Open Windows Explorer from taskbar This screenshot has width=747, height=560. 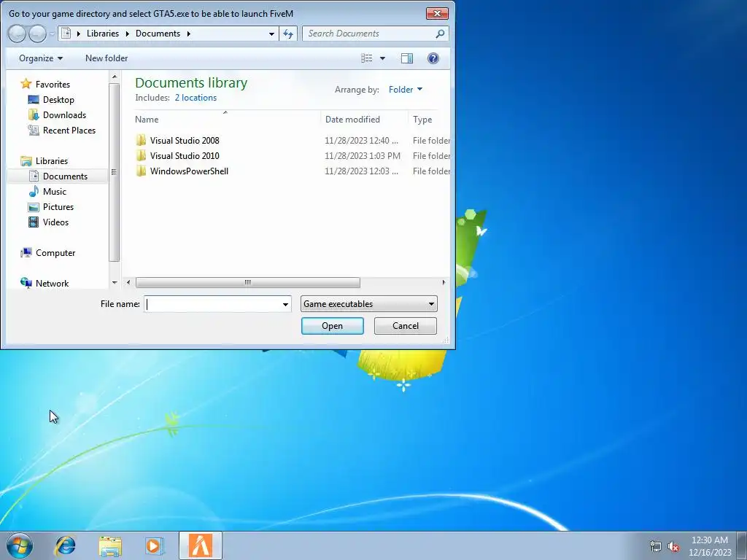point(110,545)
